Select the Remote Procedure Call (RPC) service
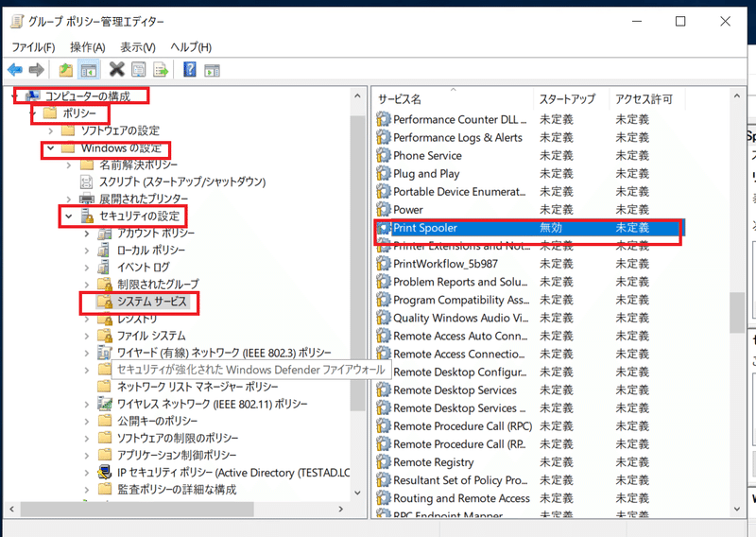The width and height of the screenshot is (756, 537). point(529,426)
